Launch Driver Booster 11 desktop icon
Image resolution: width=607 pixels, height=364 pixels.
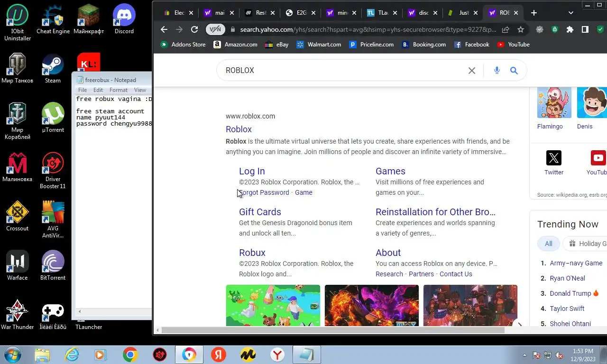[x=53, y=171]
